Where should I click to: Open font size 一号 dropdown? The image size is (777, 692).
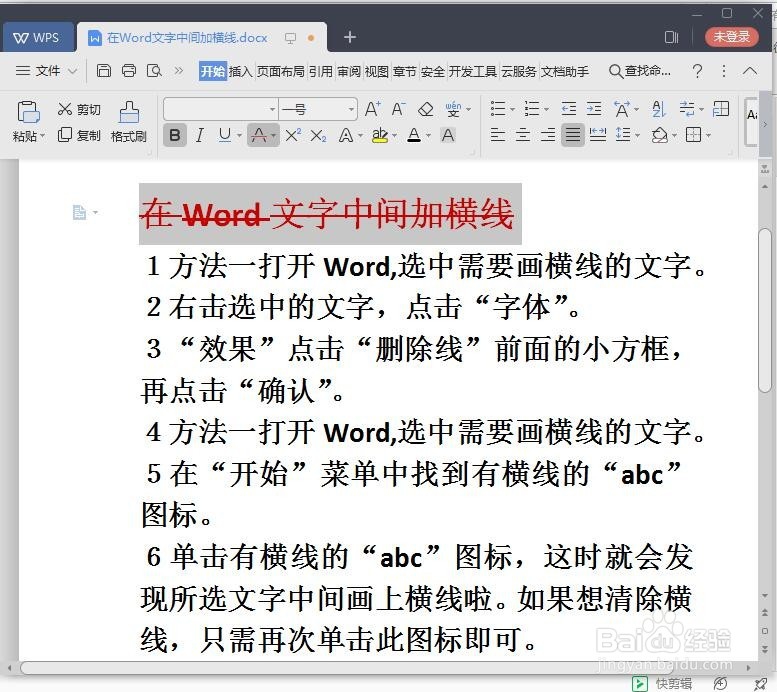351,109
